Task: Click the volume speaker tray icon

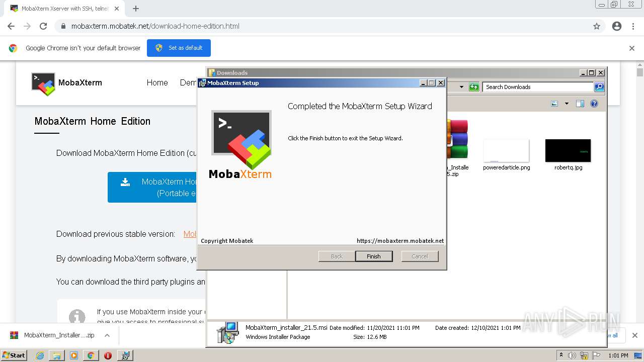Action: (572, 355)
